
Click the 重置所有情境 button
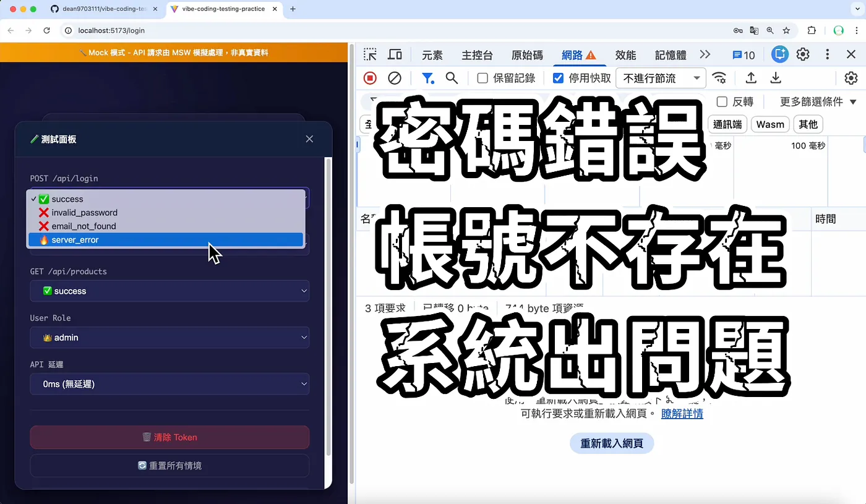[169, 466]
